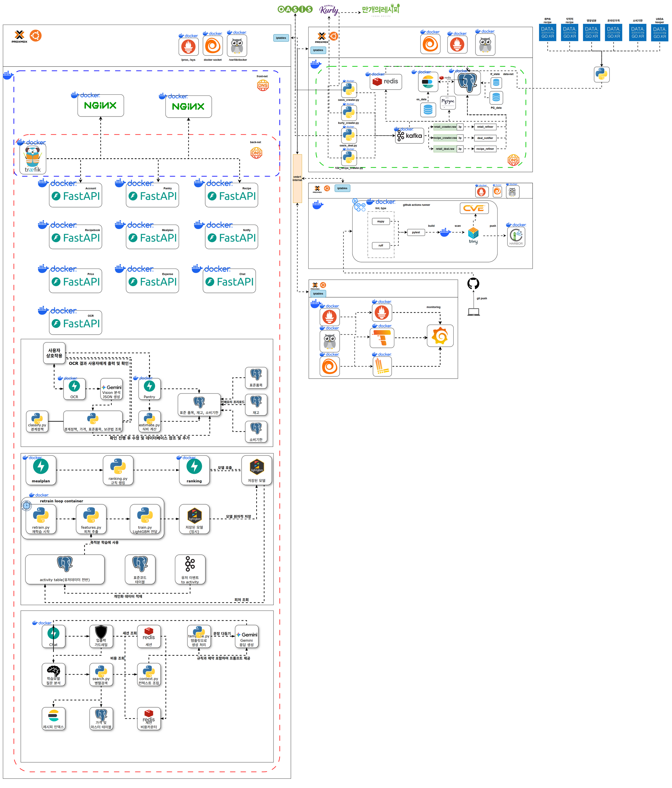Image resolution: width=672 pixels, height=788 pixels.
Task: Click the Account FastAPI service box
Action: (76, 195)
